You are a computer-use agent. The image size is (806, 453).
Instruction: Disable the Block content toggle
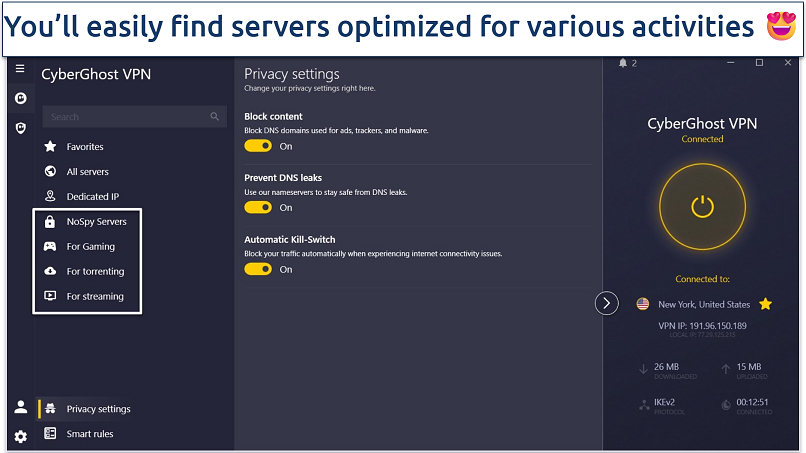258,146
